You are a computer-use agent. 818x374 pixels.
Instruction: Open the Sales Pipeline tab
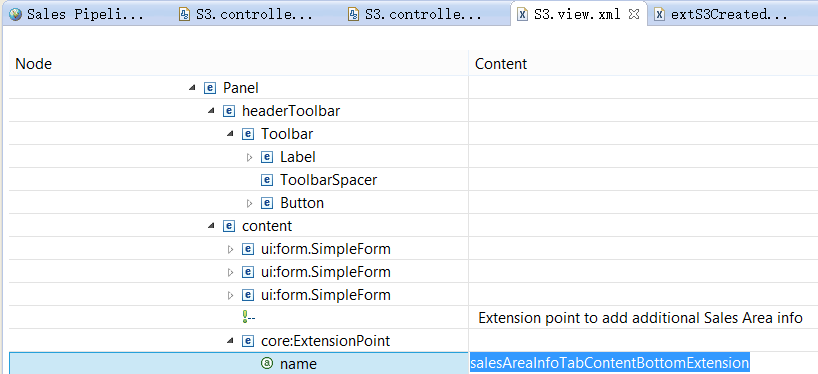point(78,14)
